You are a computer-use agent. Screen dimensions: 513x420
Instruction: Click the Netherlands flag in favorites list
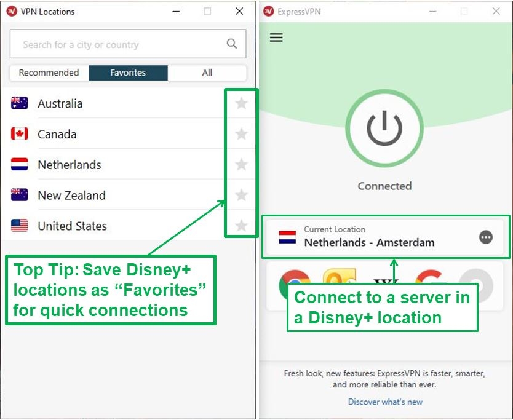tap(19, 164)
